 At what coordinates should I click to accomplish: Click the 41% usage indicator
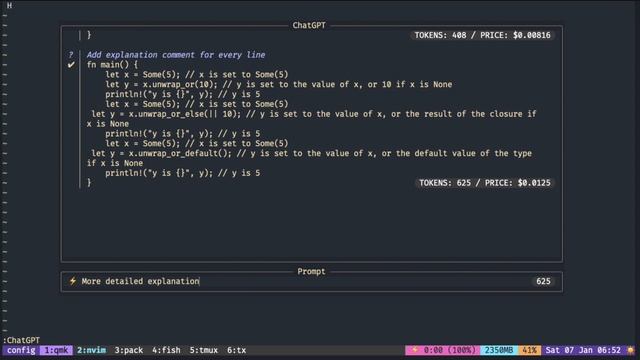click(x=529, y=350)
